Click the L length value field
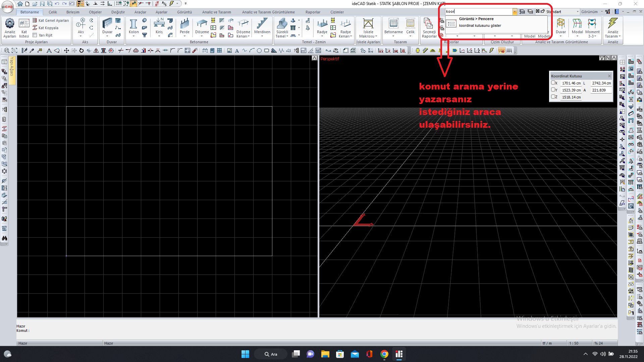This screenshot has width=644, height=362. click(x=601, y=83)
